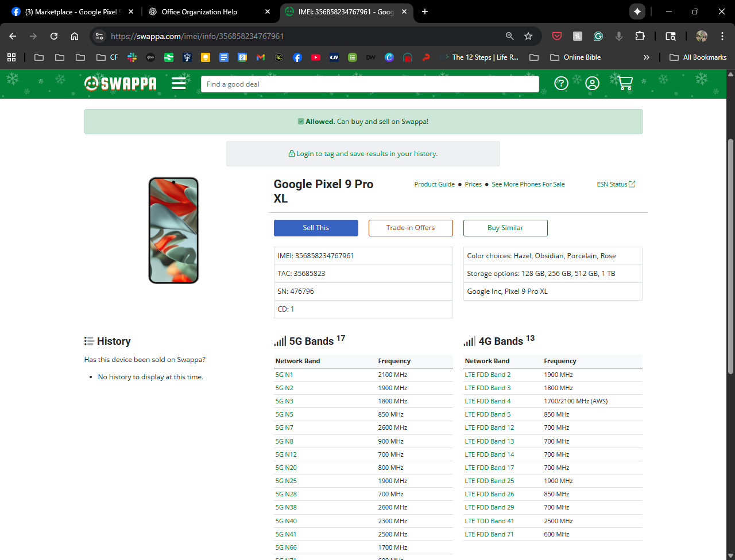Click the Swappa logo
This screenshot has height=560, width=735.
[x=121, y=84]
